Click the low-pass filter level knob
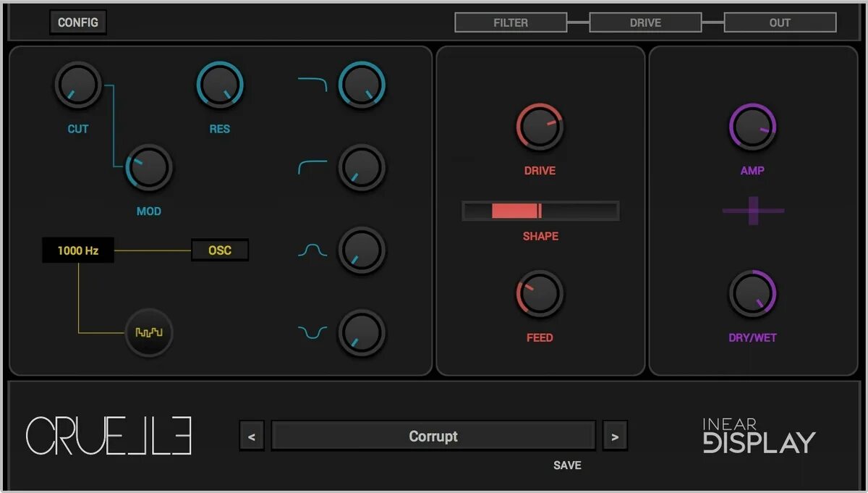 coord(362,85)
